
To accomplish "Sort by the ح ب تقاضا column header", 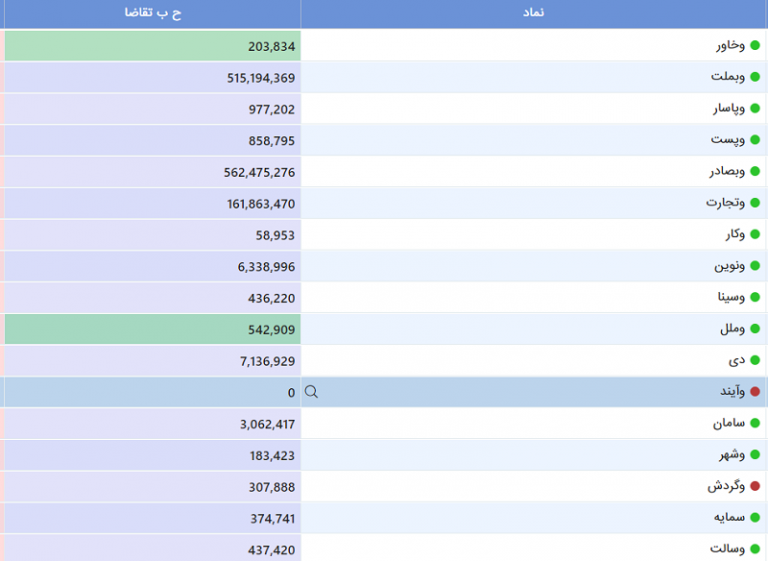I will coord(152,13).
